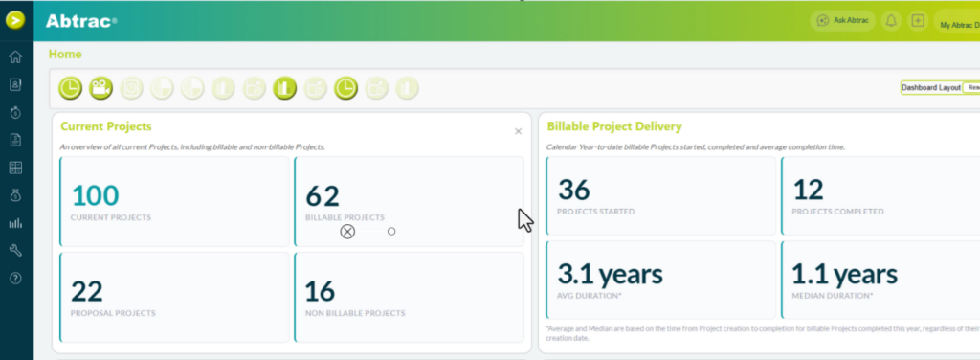Open the contacts icon in the sidebar
Screen dimensions: 980x360
pos(15,85)
